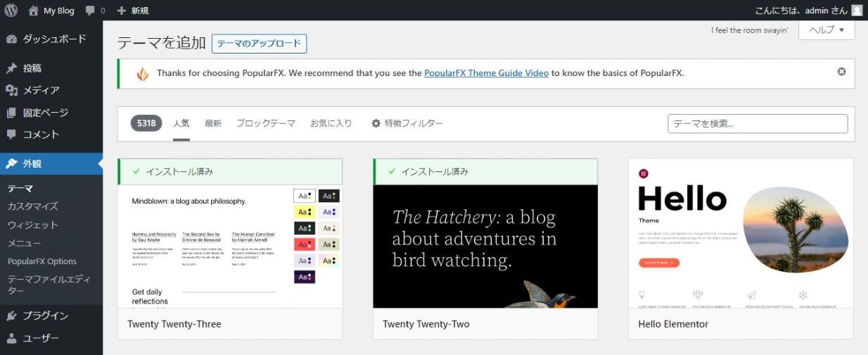
Task: Open the admin user avatar
Action: point(856,11)
